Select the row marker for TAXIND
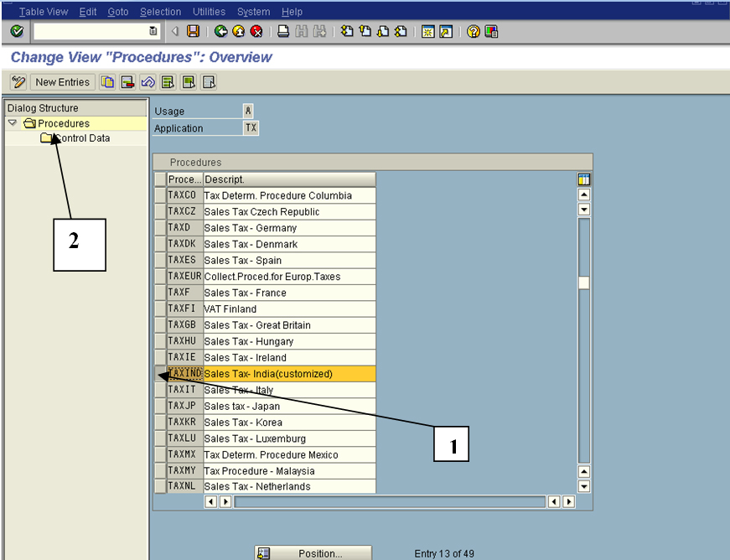This screenshot has width=730, height=560. (160, 373)
